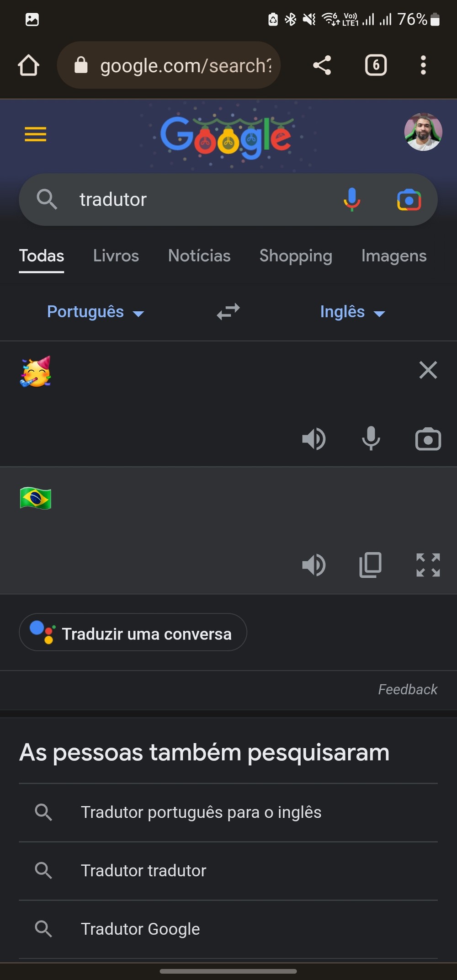Open the Feedback link
Viewport: 457px width, 980px height.
[x=407, y=689]
